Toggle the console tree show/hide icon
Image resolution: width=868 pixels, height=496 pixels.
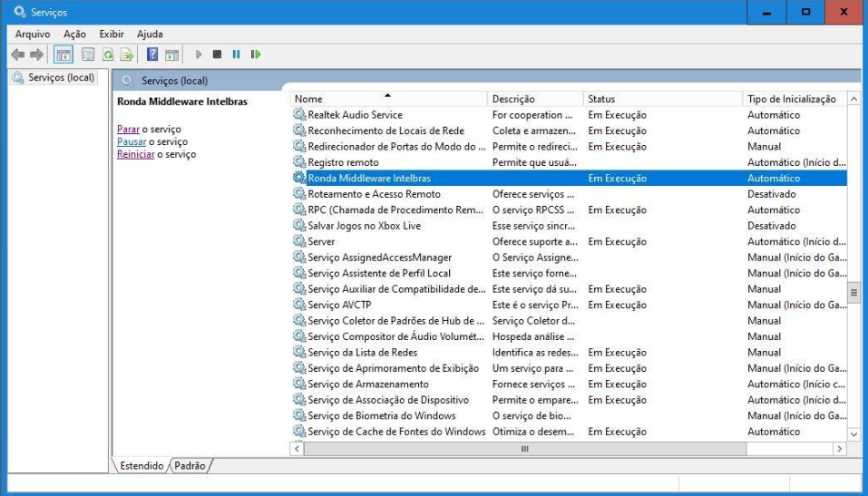(x=63, y=54)
